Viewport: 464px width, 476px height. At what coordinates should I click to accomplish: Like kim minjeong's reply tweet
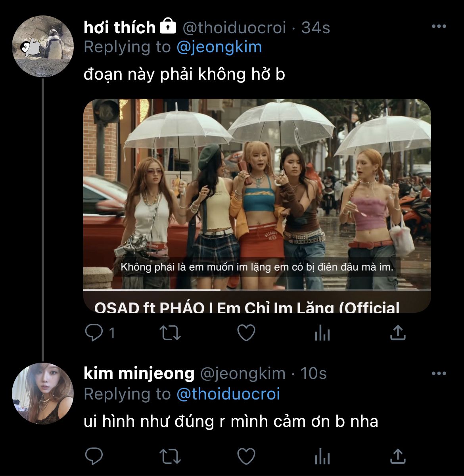point(246,456)
